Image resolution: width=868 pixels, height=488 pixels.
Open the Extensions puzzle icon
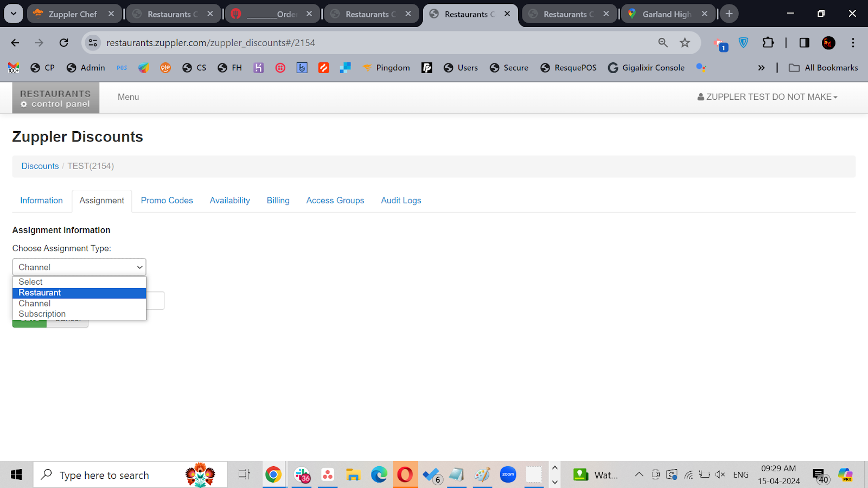tap(768, 43)
